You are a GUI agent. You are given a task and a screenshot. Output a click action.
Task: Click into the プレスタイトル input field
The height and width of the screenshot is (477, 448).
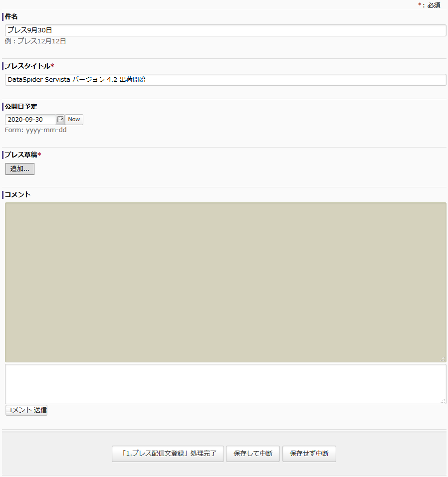pos(225,80)
